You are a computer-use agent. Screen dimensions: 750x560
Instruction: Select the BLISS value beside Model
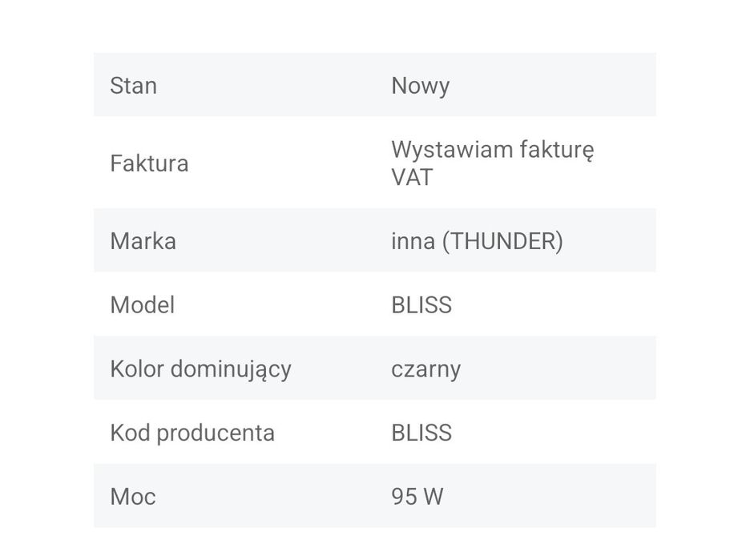pyautogui.click(x=421, y=305)
